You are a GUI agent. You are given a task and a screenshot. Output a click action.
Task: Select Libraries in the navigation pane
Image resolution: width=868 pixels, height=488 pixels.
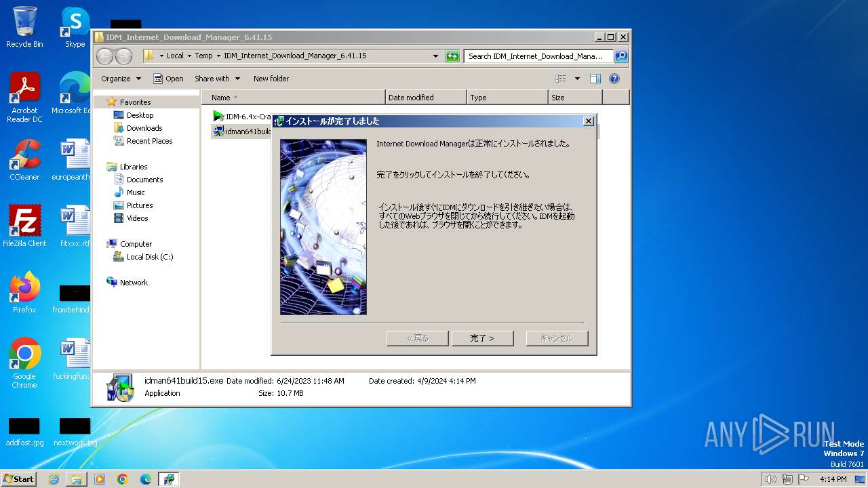click(134, 167)
